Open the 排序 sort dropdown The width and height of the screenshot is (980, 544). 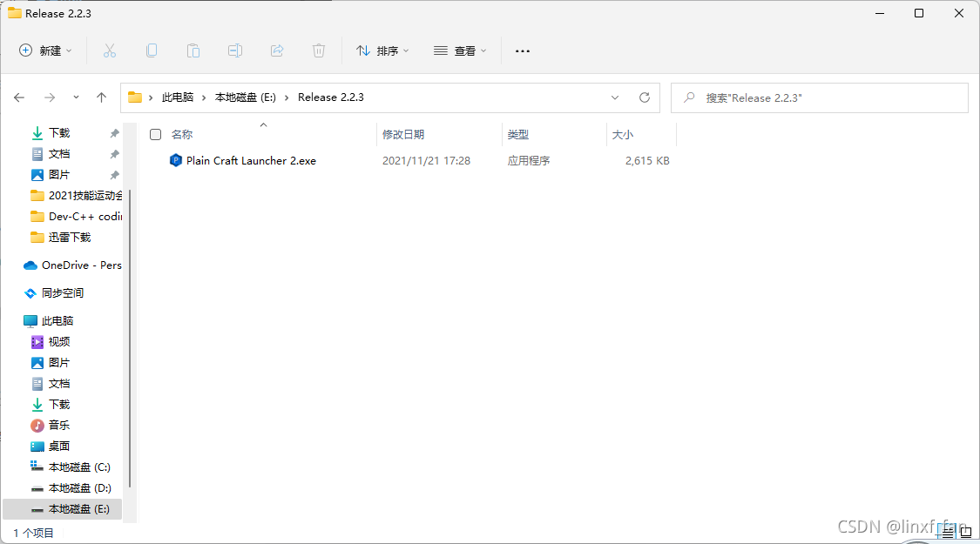[382, 50]
